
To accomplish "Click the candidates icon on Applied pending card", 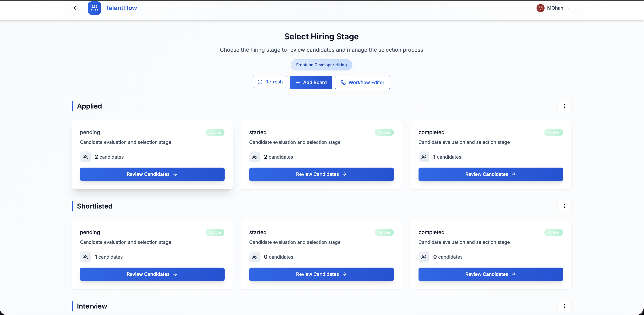I will tap(85, 157).
